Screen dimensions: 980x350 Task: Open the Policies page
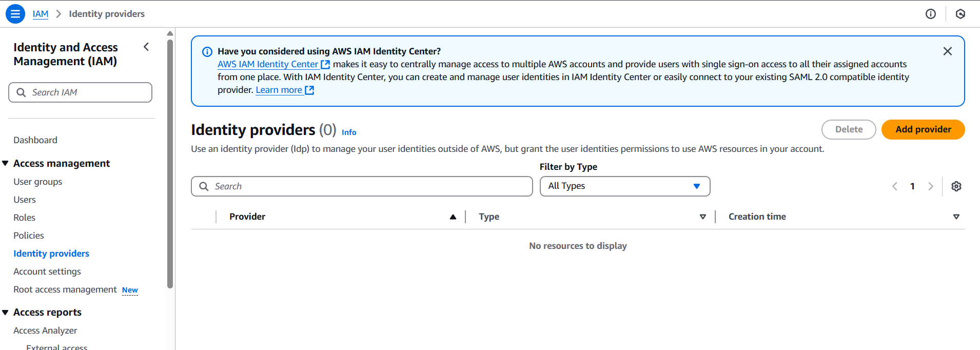tap(29, 236)
